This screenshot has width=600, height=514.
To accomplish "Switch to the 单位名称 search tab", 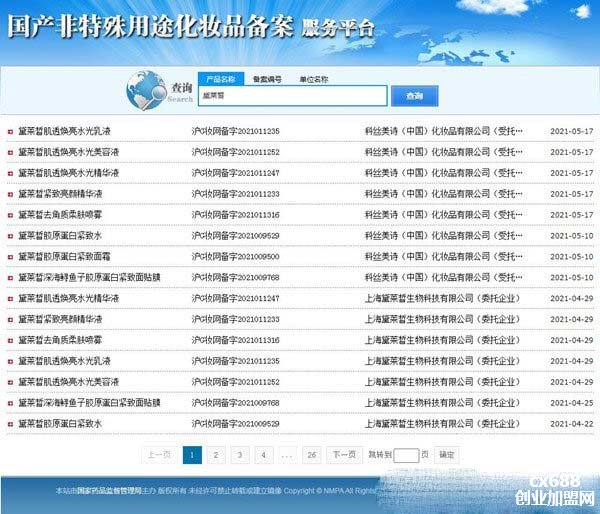I will point(314,79).
